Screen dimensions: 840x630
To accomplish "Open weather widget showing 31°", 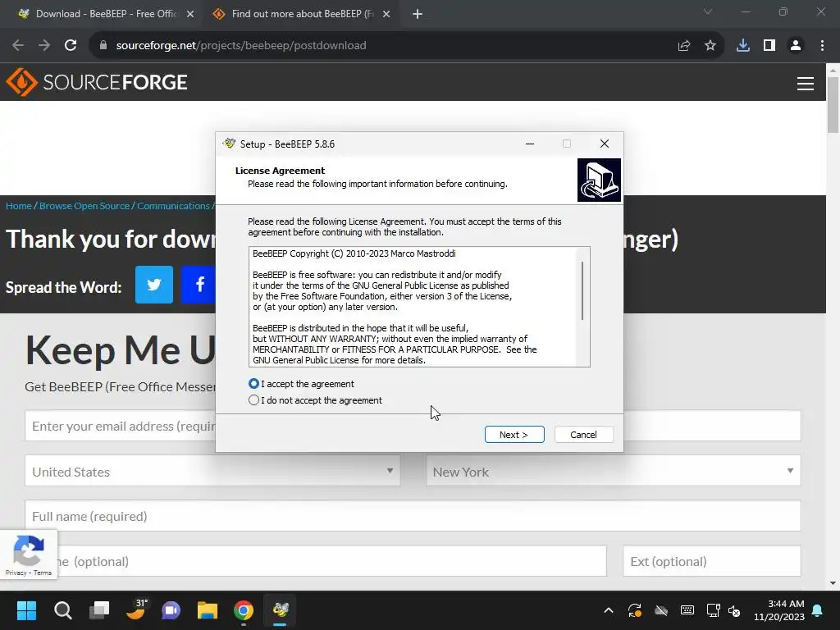I will (x=136, y=610).
